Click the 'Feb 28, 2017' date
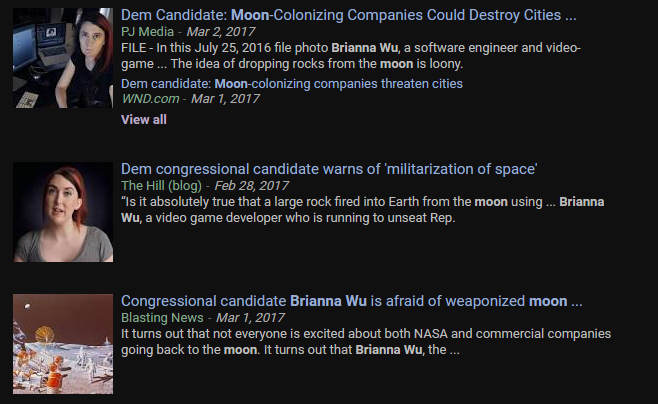This screenshot has height=404, width=658. (251, 186)
